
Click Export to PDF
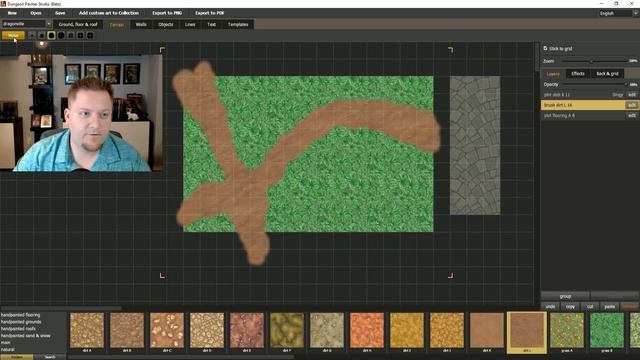pos(209,13)
